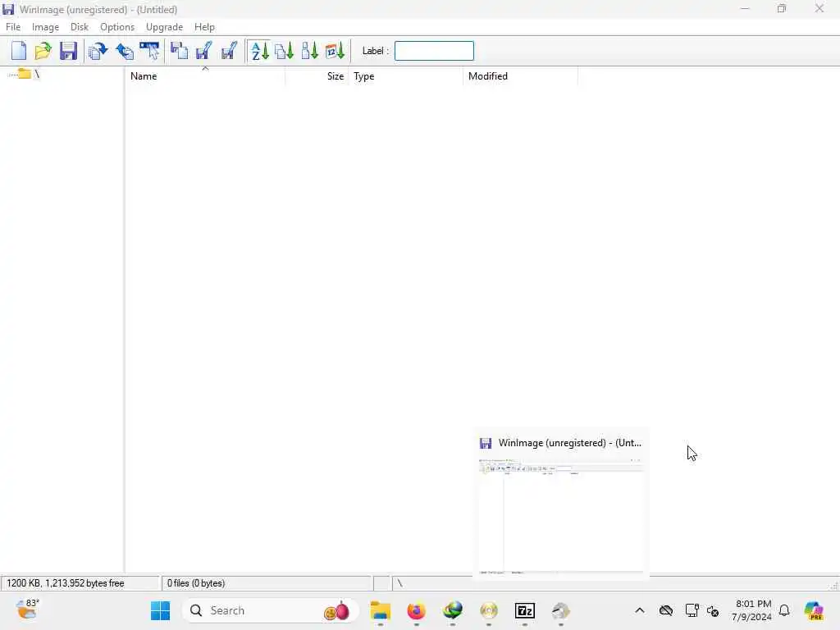
Task: Click the floppy-with-page toolbar icon
Action: coord(179,51)
